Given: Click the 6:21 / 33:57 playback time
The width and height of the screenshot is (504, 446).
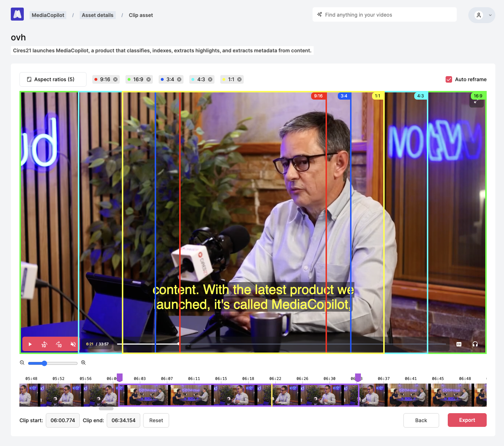Looking at the screenshot, I should tap(97, 344).
